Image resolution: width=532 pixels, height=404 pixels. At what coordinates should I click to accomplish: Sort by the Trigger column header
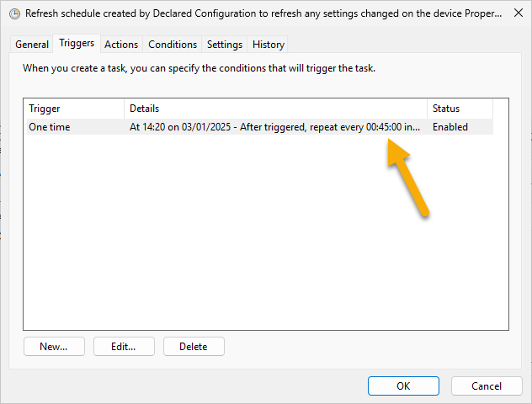click(x=73, y=109)
